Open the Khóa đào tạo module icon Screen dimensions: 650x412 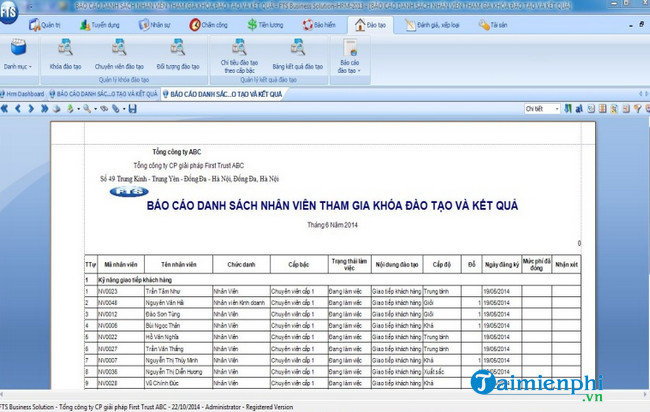click(x=67, y=51)
